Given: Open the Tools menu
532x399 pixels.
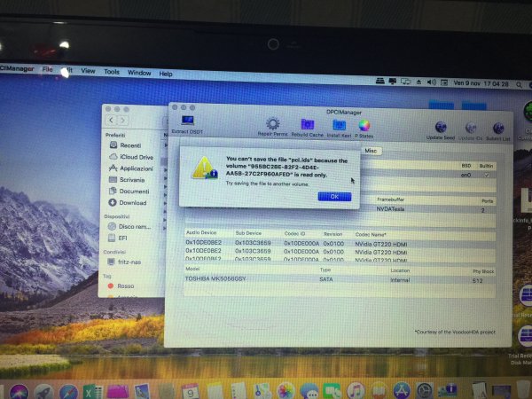Looking at the screenshot, I should (112, 72).
